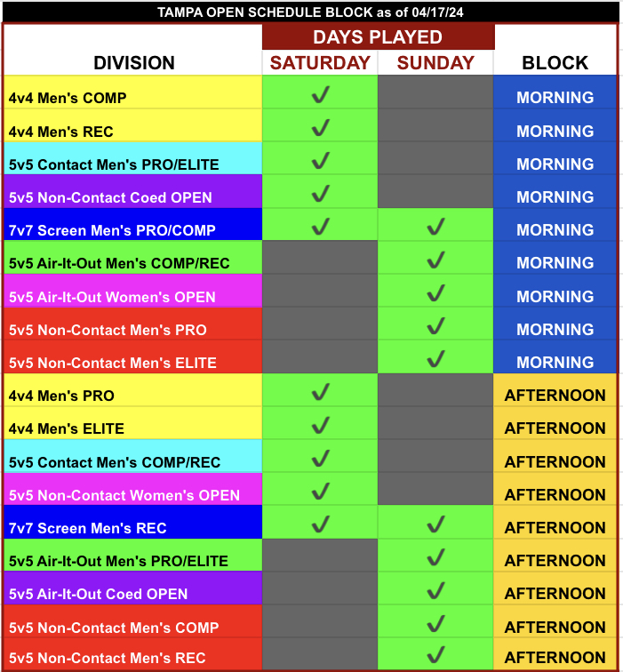Select Sunday check for 5v5 Non-Contact Men's REC

click(x=435, y=656)
